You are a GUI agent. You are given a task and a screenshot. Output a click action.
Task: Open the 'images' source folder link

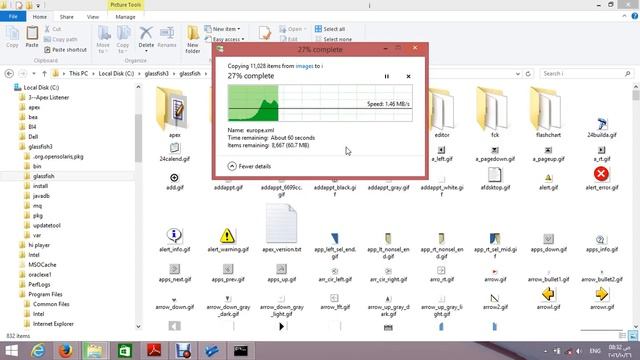[304, 66]
